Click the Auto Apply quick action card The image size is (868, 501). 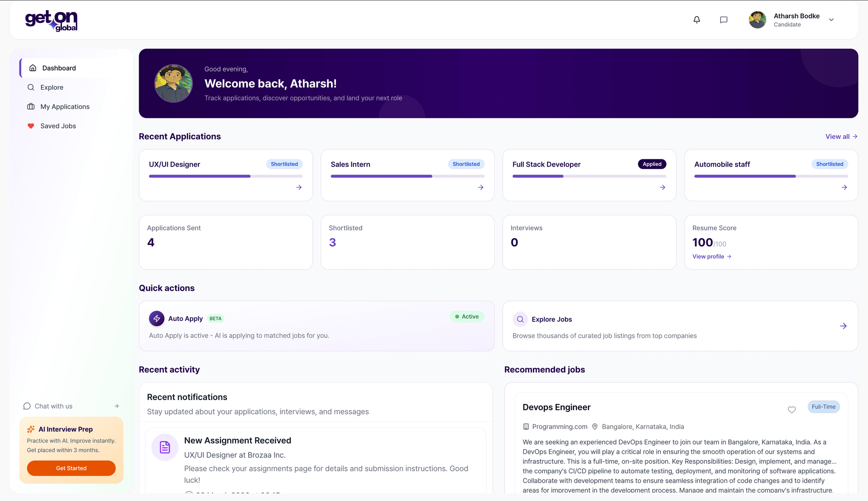click(317, 326)
